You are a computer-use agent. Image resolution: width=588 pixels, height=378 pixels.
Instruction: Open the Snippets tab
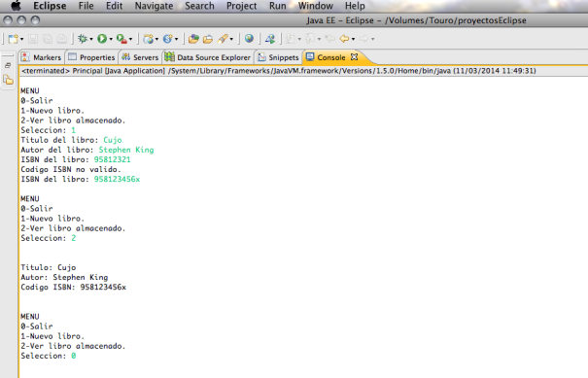click(x=278, y=57)
